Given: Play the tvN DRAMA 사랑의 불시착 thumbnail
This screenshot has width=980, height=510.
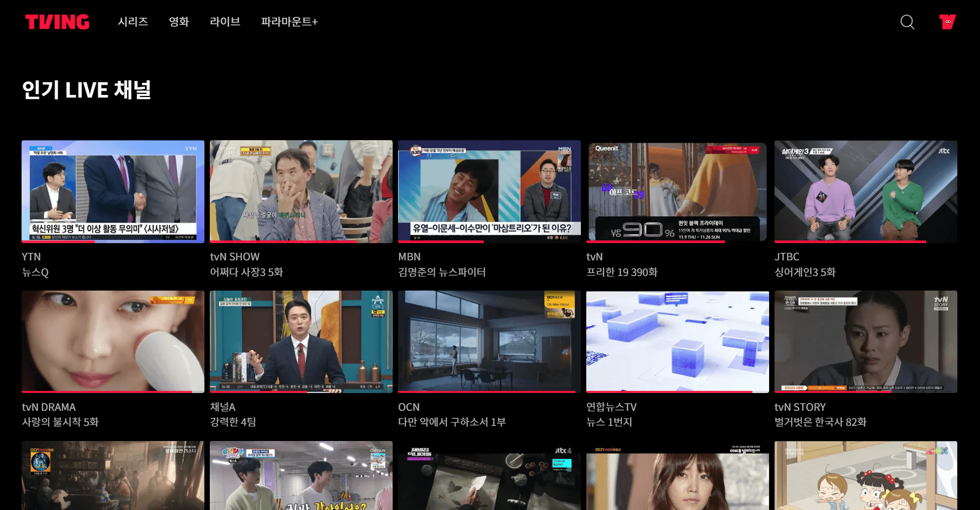Looking at the screenshot, I should [113, 342].
